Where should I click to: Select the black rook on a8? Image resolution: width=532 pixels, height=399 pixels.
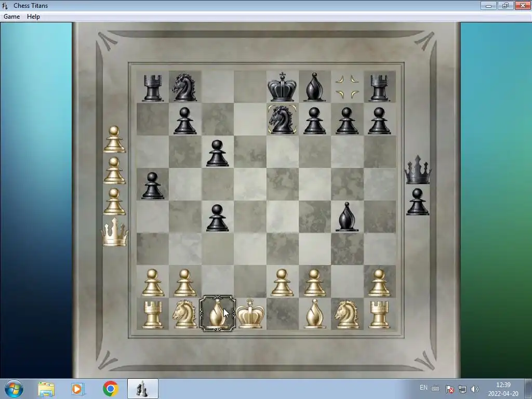tap(152, 88)
